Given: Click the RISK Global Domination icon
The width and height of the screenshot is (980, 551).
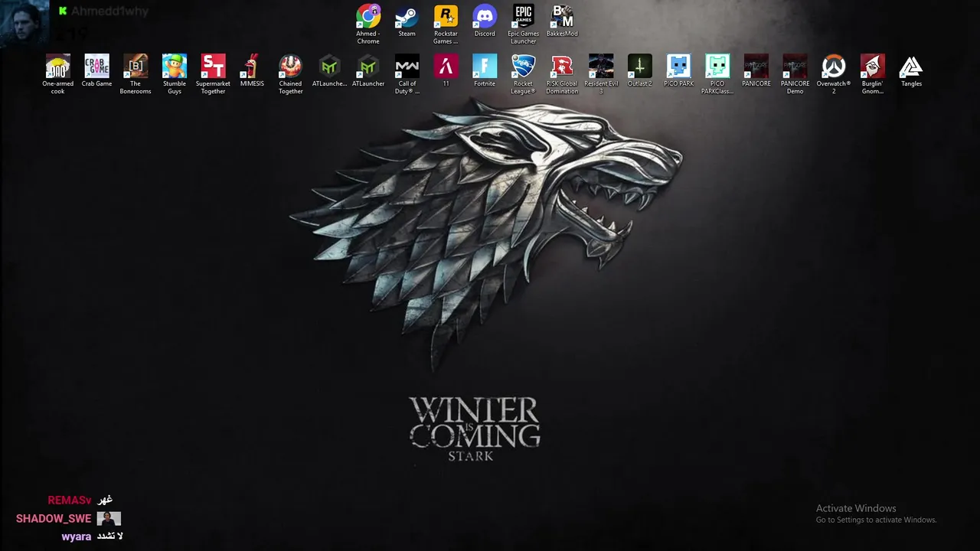Looking at the screenshot, I should coord(562,74).
